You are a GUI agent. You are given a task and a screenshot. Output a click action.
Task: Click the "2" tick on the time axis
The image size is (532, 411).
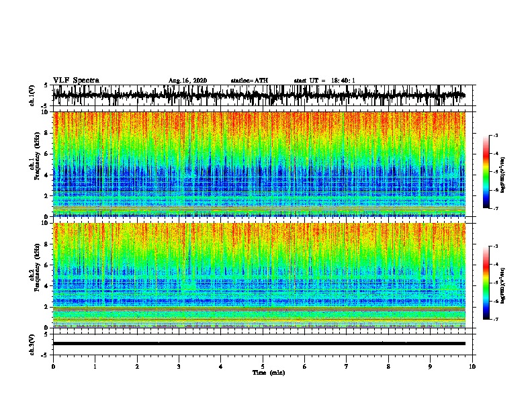coord(137,367)
